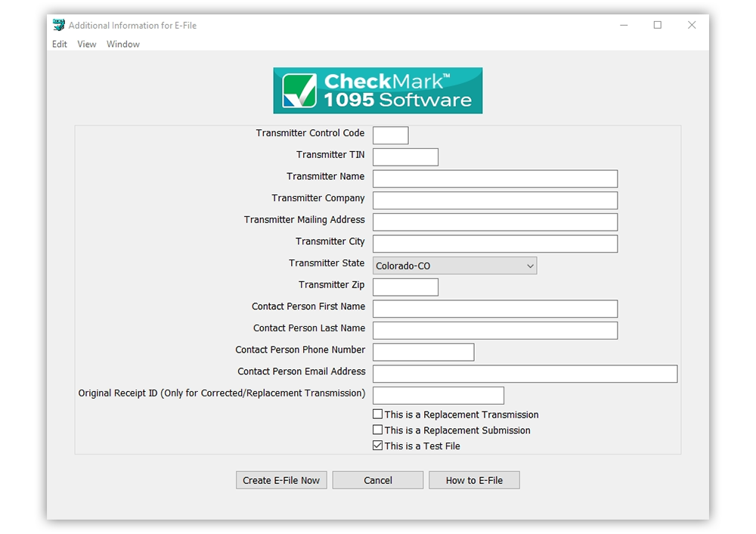Image resolution: width=756 pixels, height=534 pixels.
Task: Open How to E-File help
Action: (474, 480)
